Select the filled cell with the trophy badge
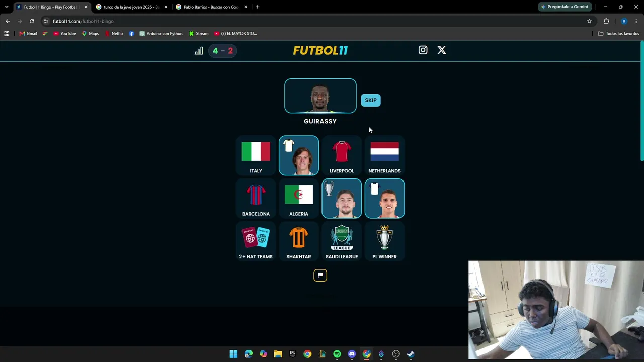Viewport: 644px width, 362px height. pyautogui.click(x=342, y=199)
